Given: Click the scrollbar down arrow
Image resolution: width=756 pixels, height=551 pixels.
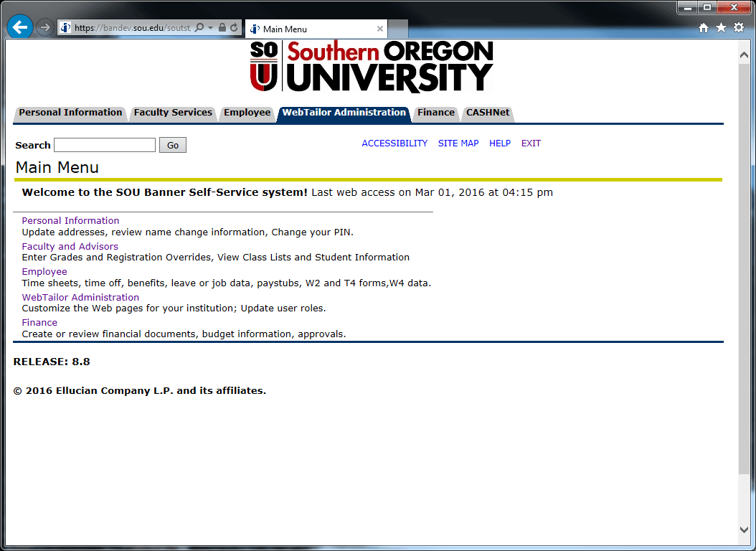Looking at the screenshot, I should tap(744, 530).
